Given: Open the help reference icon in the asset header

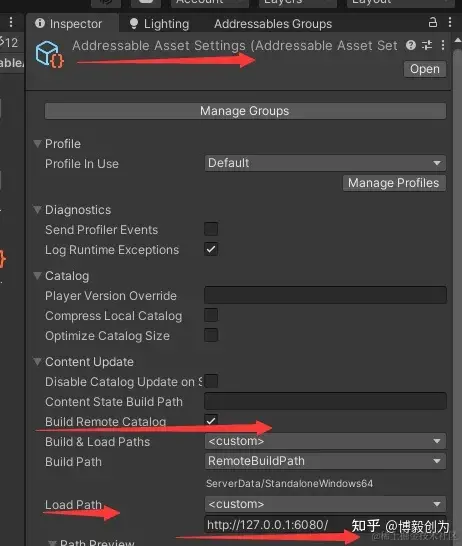Looking at the screenshot, I should pyautogui.click(x=411, y=45).
